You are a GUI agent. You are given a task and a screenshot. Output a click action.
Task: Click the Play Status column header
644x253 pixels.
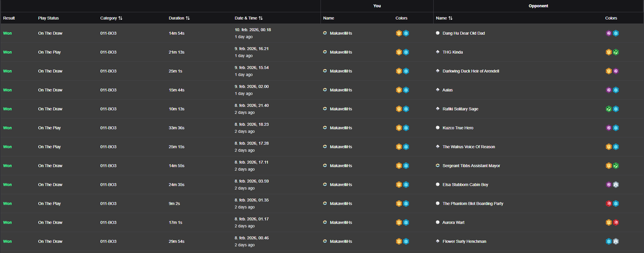click(49, 18)
